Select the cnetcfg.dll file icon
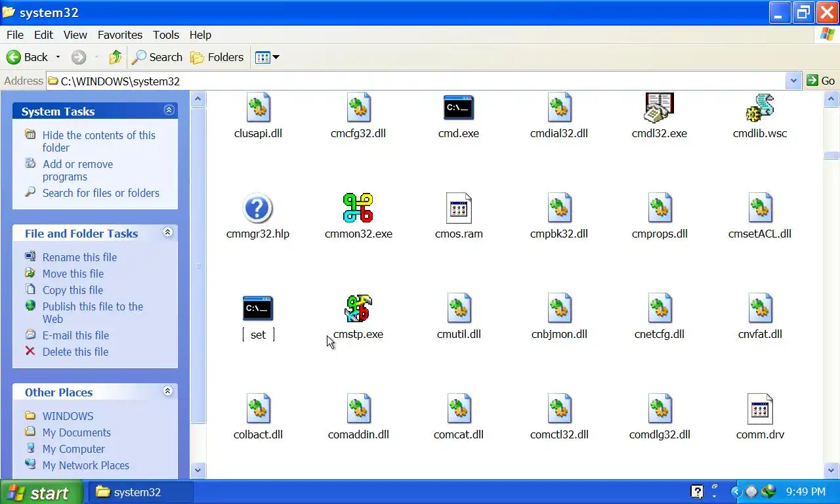This screenshot has height=504, width=840. (x=660, y=308)
